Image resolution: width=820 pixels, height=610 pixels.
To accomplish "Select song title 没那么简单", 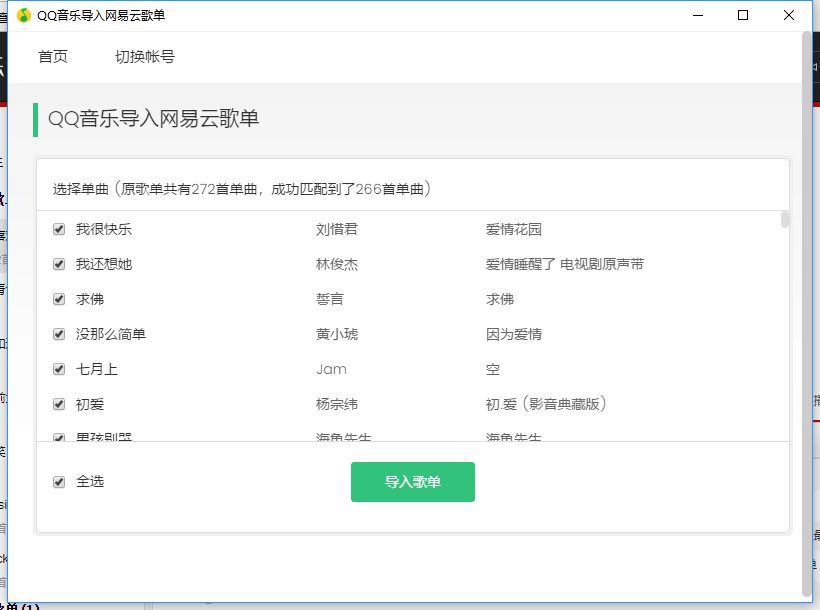I will point(111,334).
